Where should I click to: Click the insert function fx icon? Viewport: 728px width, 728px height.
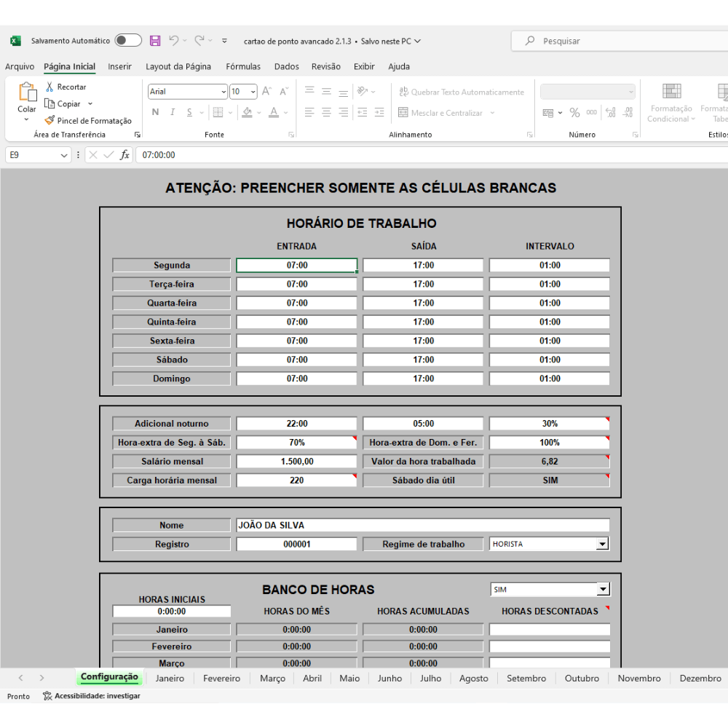click(124, 155)
